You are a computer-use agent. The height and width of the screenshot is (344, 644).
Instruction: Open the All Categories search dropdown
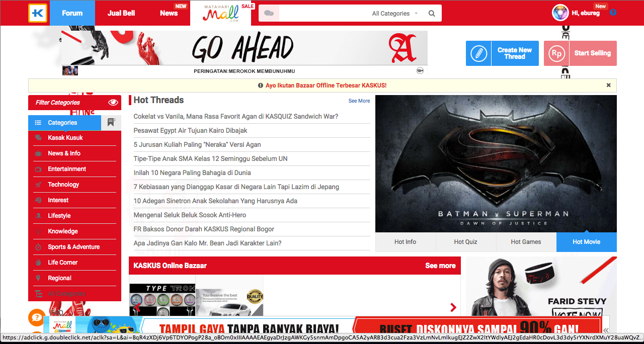(394, 14)
